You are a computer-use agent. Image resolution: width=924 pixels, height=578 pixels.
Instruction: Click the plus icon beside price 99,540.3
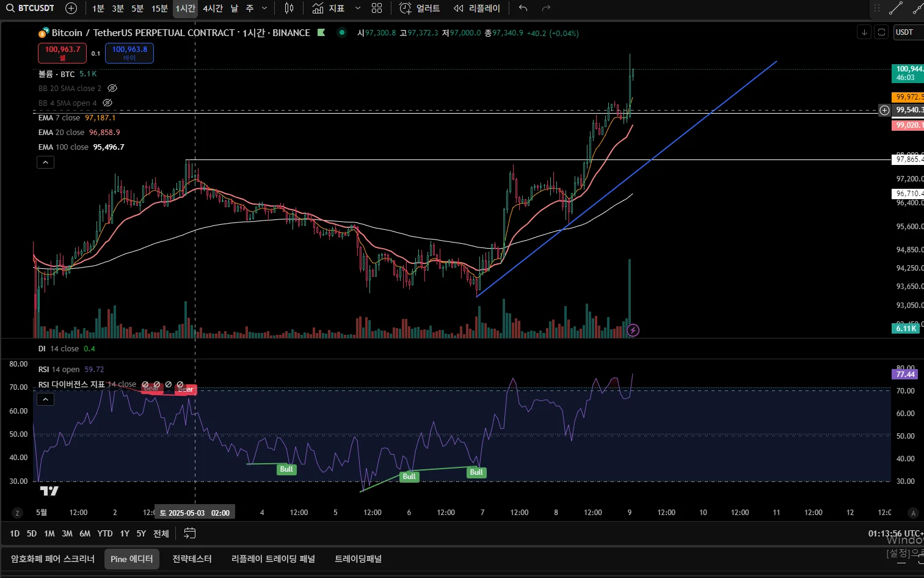(x=884, y=110)
